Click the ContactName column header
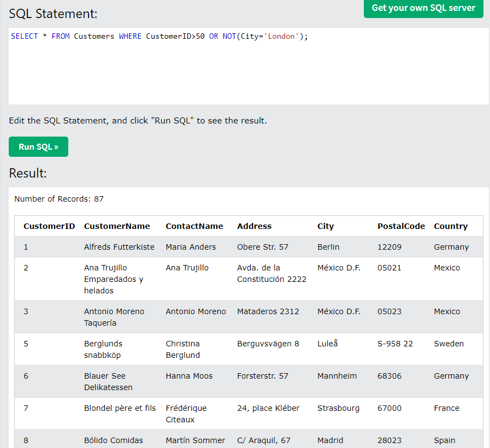Image resolution: width=490 pixels, height=448 pixels. pyautogui.click(x=194, y=226)
